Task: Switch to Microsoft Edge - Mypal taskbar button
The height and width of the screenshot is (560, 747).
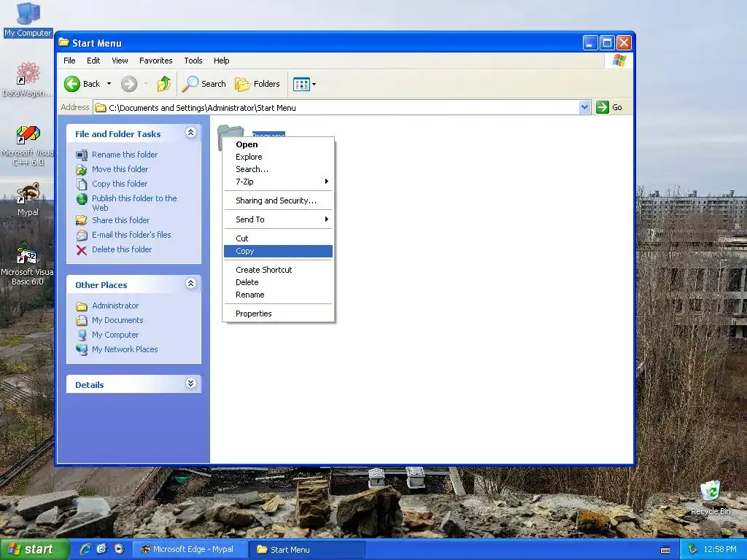Action: click(189, 550)
